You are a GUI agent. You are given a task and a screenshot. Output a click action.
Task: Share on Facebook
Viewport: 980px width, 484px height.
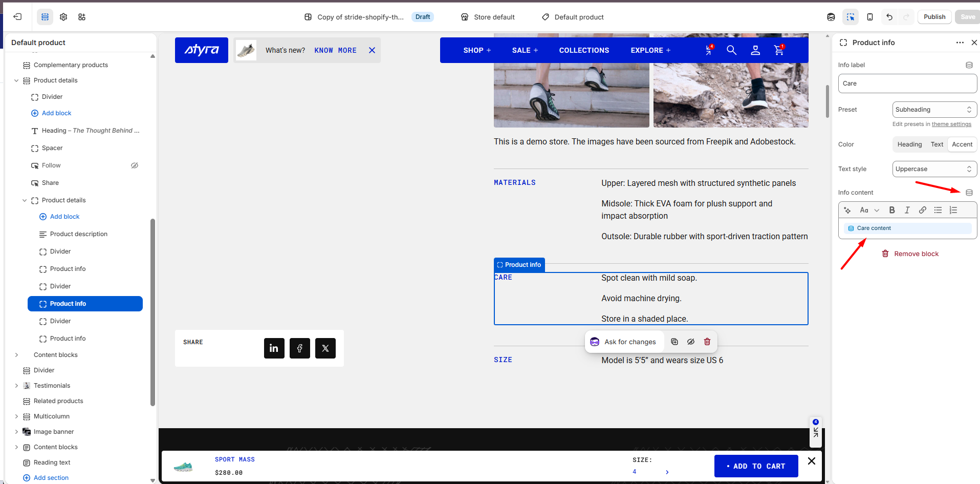(x=300, y=348)
